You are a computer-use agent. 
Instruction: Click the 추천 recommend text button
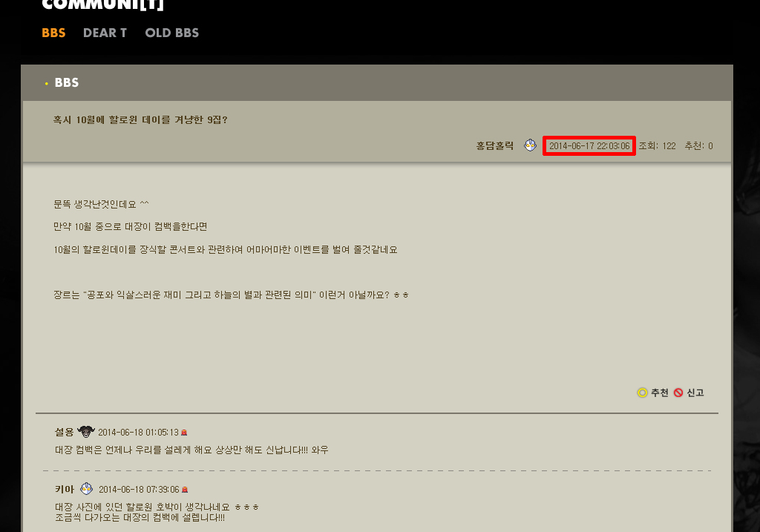659,393
